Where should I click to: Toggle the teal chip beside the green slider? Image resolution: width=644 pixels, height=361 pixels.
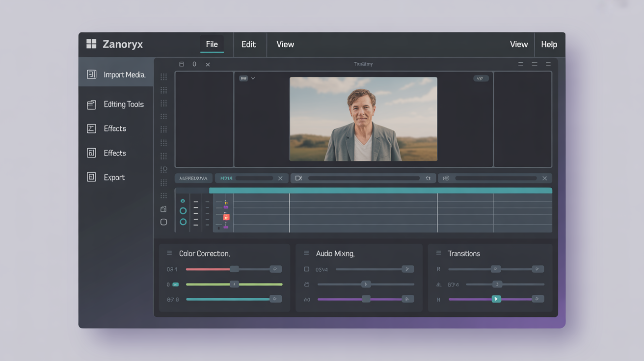tap(175, 284)
